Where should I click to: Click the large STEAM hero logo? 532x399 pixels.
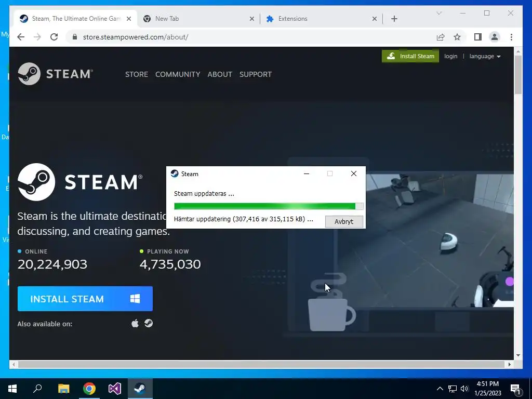[80, 182]
